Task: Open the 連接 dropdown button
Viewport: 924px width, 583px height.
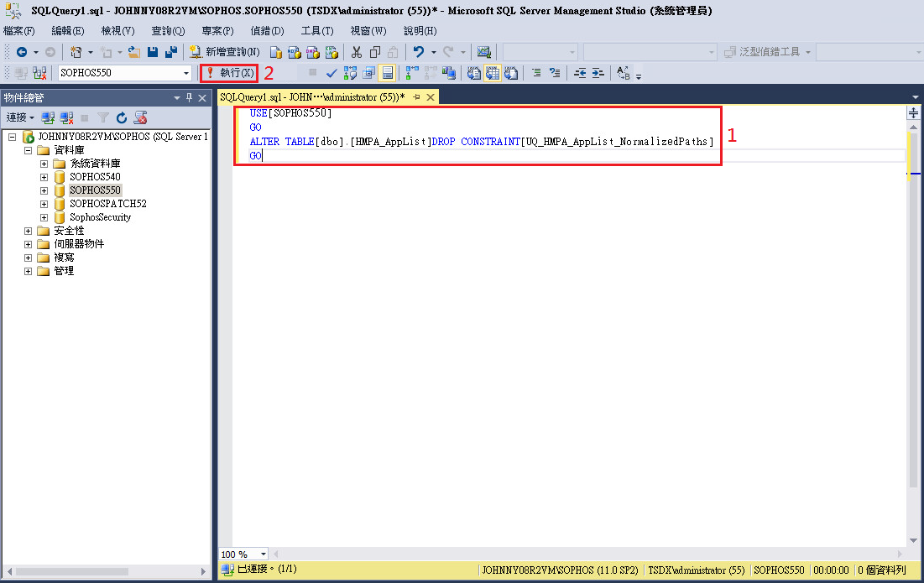Action: pos(20,117)
